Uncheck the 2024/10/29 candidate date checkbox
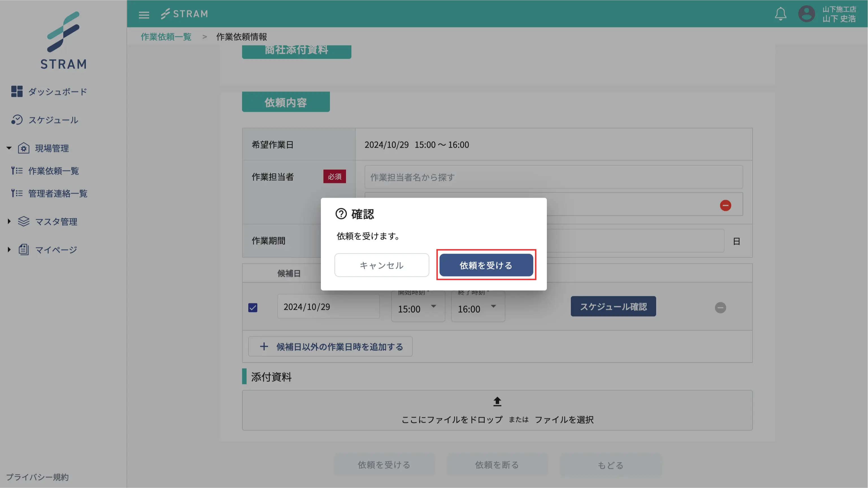The width and height of the screenshot is (868, 488). coord(253,307)
